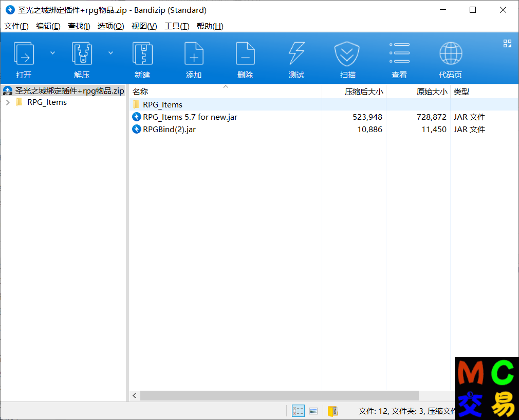The height and width of the screenshot is (420, 519).
Task: Click the View (查看) list icon
Action: (x=399, y=53)
